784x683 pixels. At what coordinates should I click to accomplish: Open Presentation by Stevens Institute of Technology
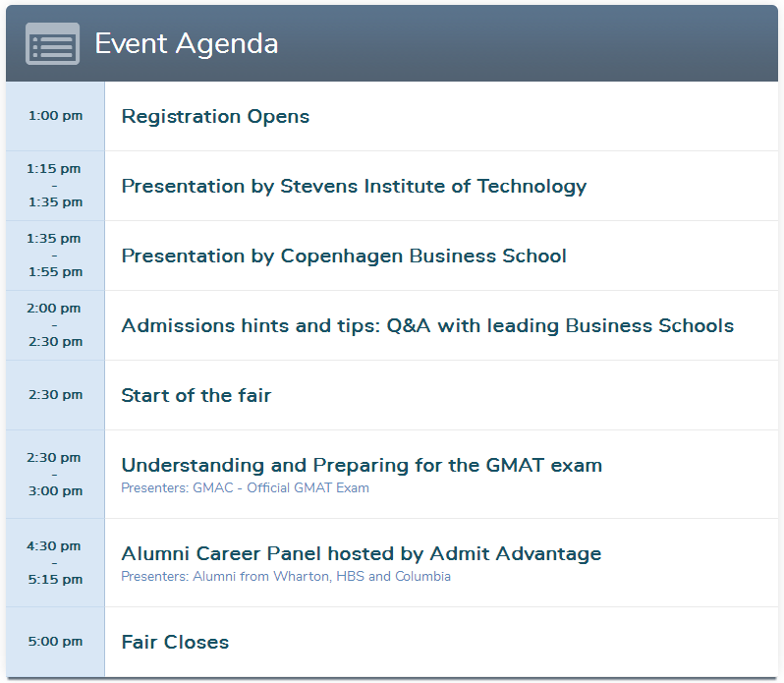point(354,186)
